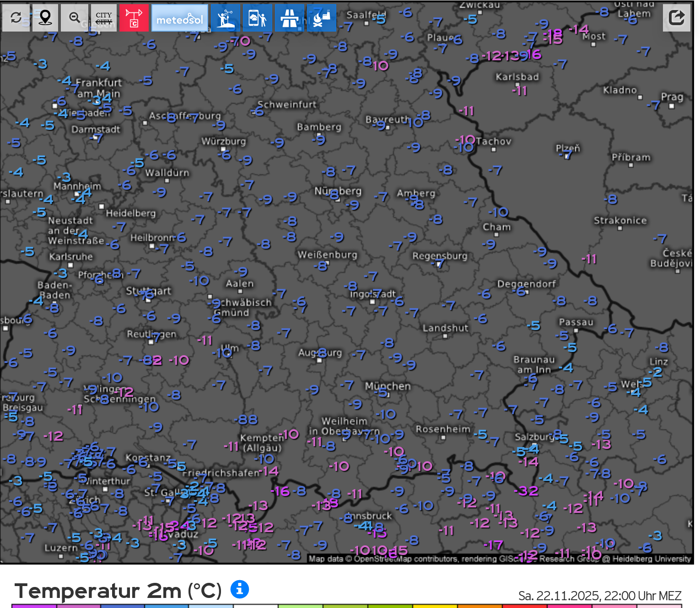The image size is (700, 608).
Task: Click the Frankfurt am Main label
Action: 98,88
